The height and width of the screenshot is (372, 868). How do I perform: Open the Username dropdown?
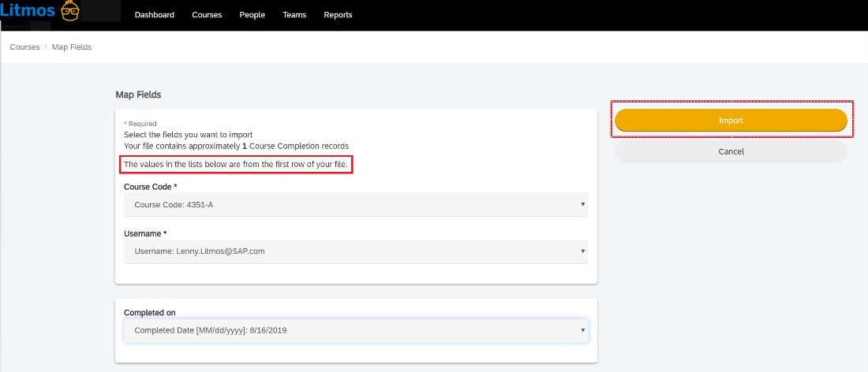pos(356,251)
